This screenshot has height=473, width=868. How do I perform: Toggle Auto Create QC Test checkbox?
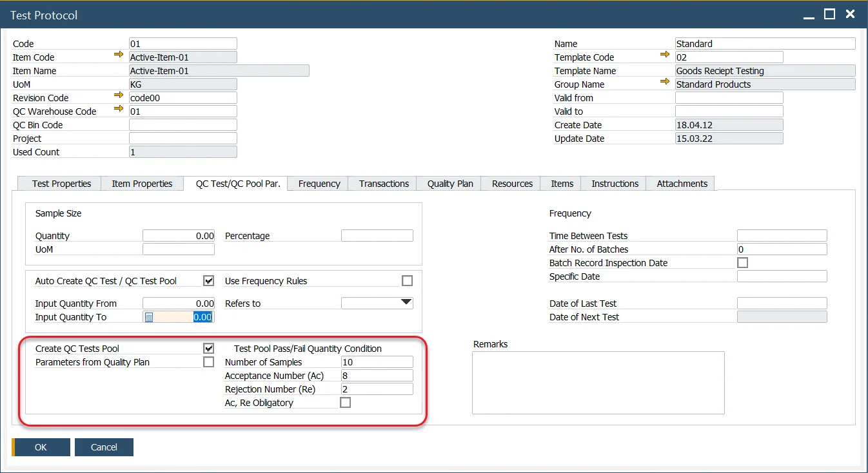(x=208, y=281)
